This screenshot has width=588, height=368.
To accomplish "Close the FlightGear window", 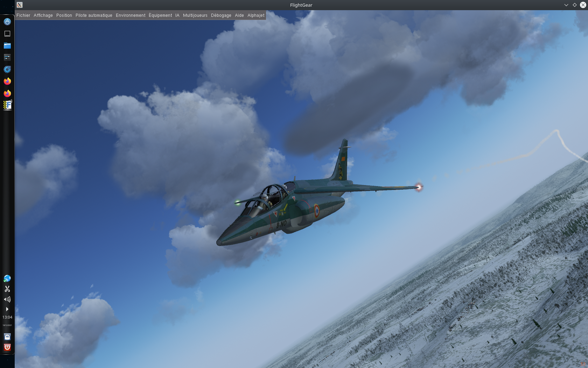I will [x=583, y=5].
